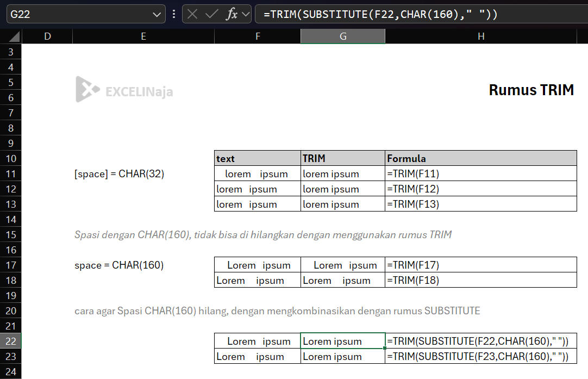Click inside the formula bar text
The height and width of the screenshot is (379, 588).
(380, 14)
